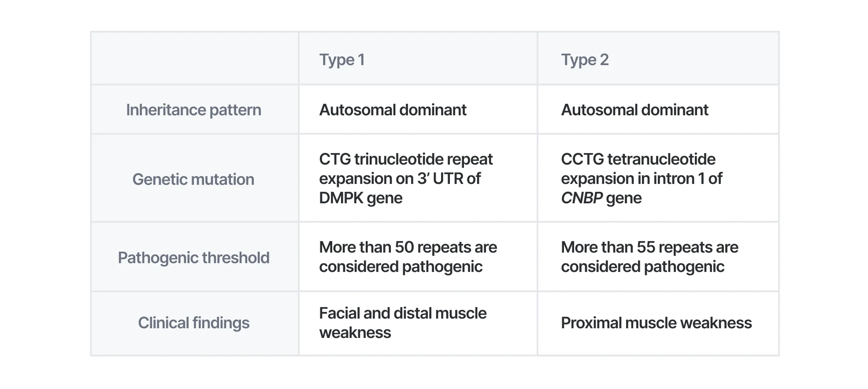The height and width of the screenshot is (389, 868).
Task: Click the 'DMPK gene' text
Action: point(360,198)
